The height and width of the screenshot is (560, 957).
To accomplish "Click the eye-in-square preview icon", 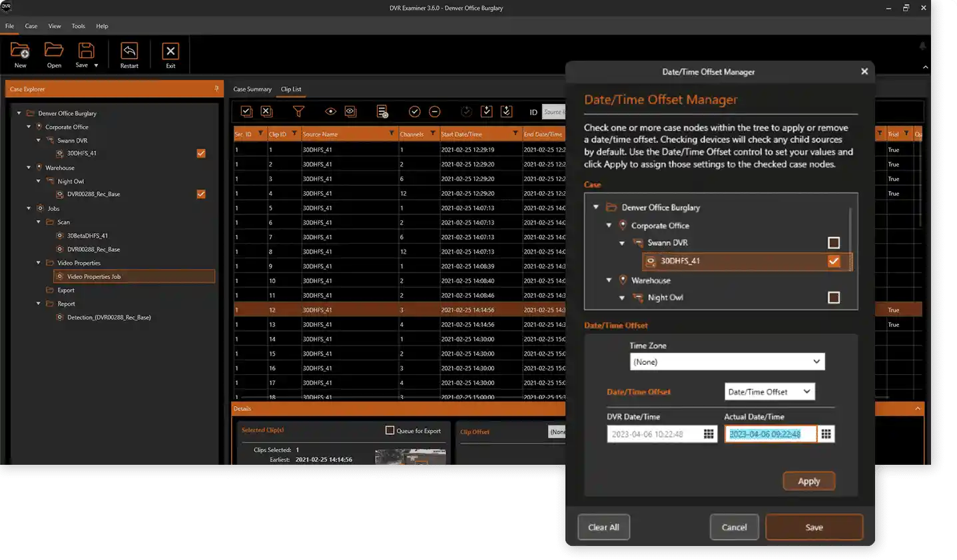I will (x=350, y=111).
